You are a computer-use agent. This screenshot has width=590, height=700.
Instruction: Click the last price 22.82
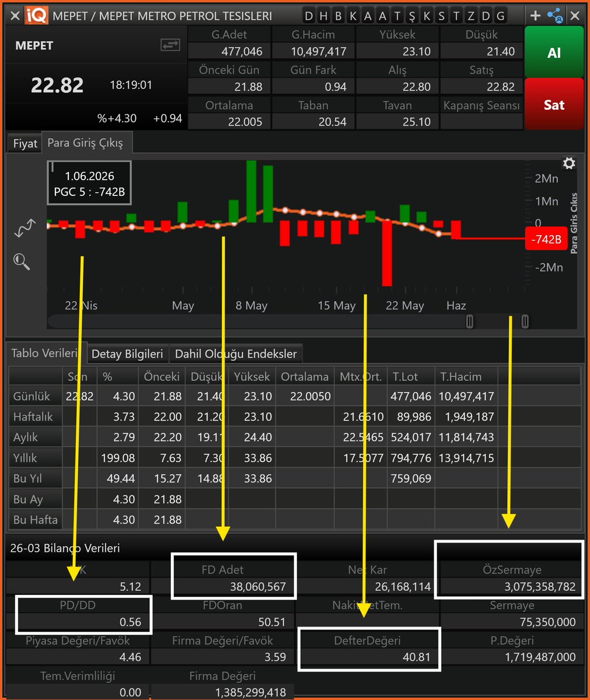57,86
